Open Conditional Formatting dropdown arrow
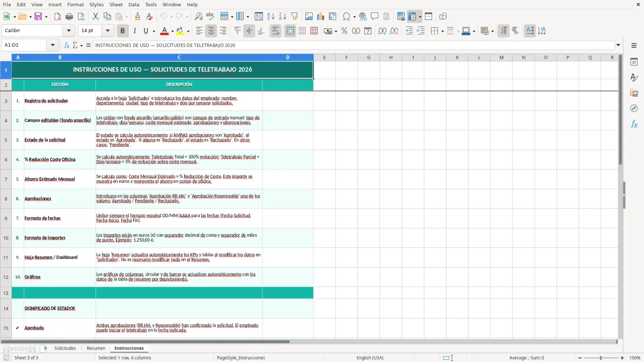 (492, 31)
